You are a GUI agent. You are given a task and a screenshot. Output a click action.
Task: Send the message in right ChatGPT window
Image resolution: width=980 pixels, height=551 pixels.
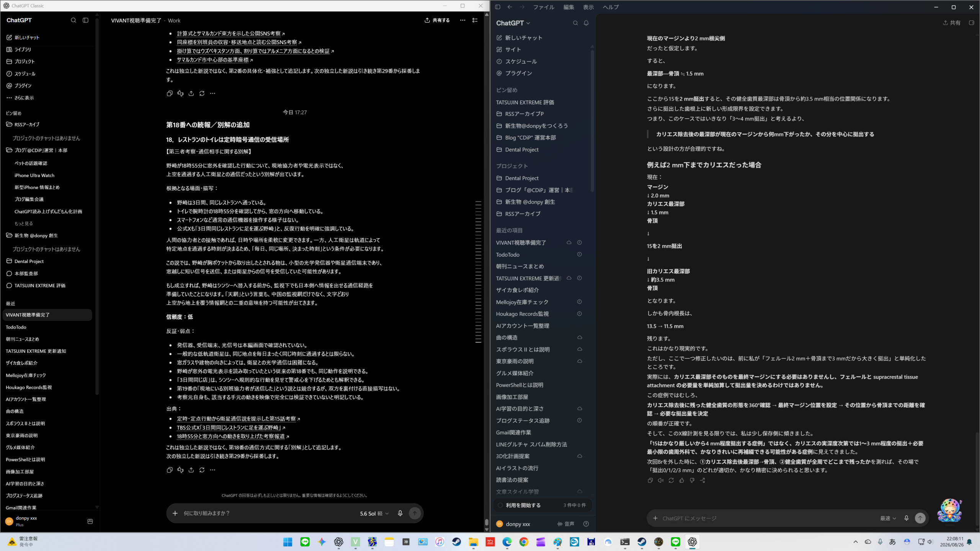[x=920, y=518]
